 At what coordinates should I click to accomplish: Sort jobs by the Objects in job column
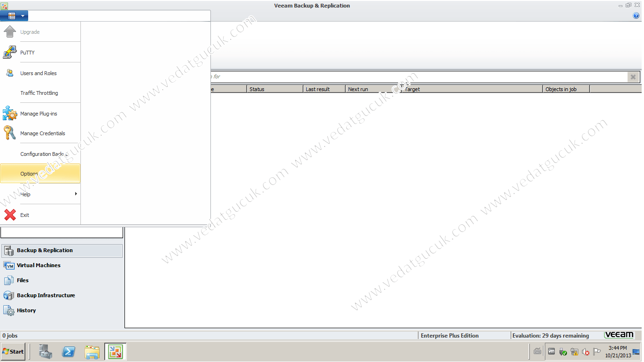tap(566, 89)
